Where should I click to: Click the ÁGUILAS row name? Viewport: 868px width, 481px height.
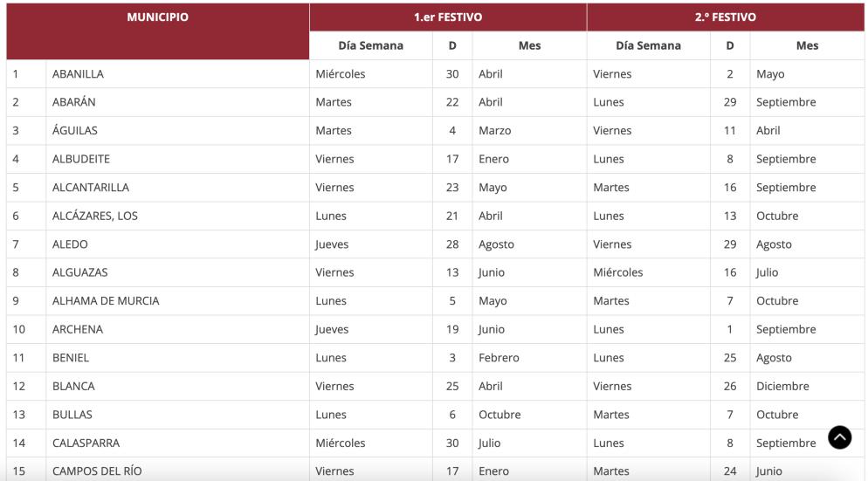point(75,131)
